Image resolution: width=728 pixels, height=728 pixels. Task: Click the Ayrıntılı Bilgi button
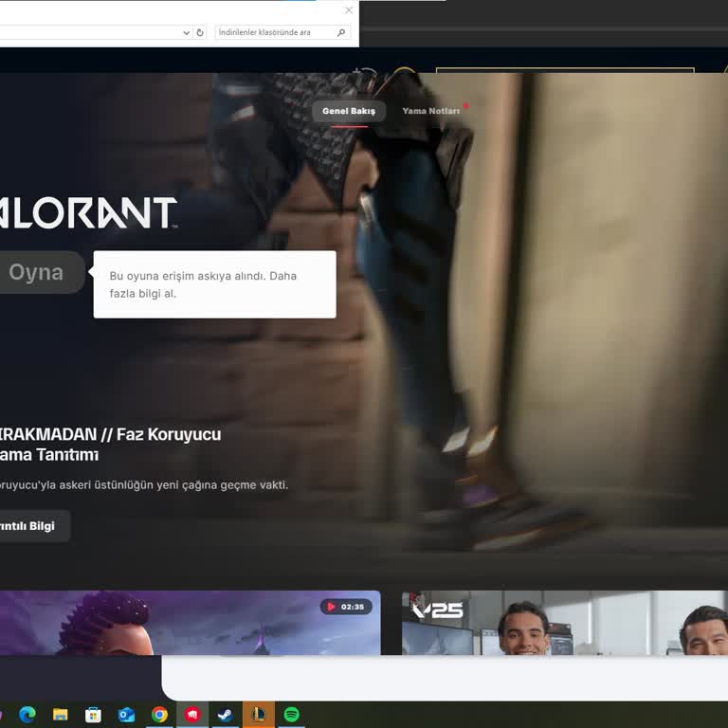pyautogui.click(x=30, y=526)
